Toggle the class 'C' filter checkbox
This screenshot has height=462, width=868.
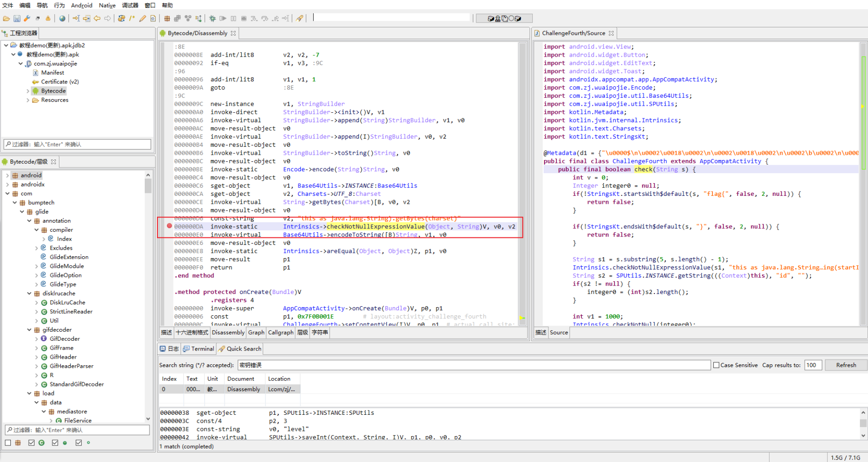(x=32, y=443)
